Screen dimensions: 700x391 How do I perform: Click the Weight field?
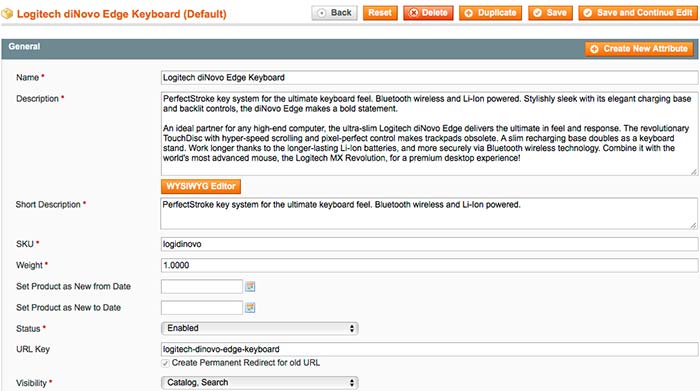click(429, 265)
